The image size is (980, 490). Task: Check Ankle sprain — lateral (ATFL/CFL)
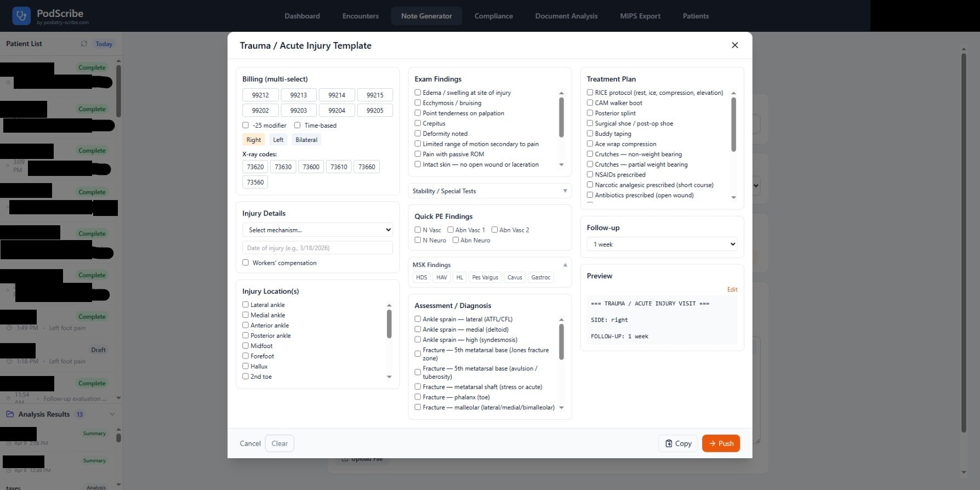(418, 319)
